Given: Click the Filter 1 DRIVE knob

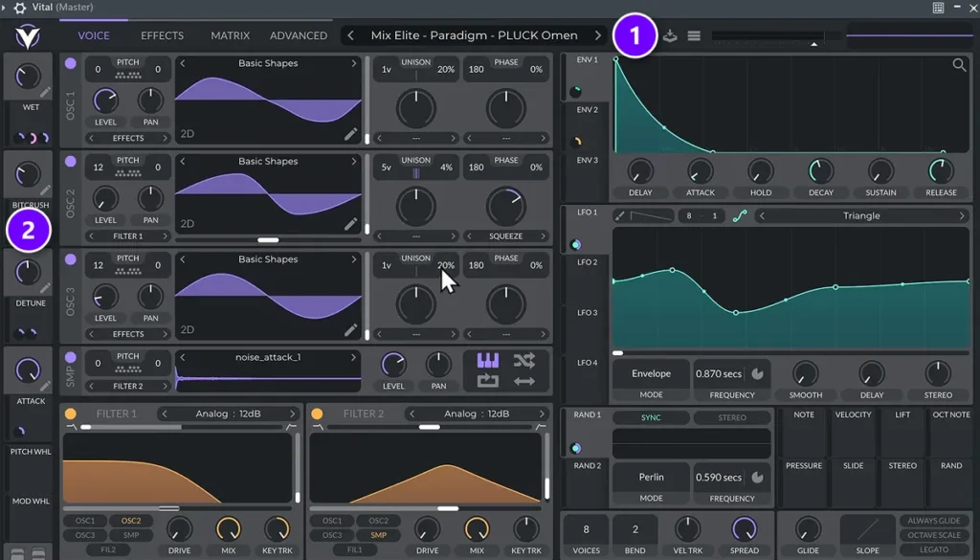Looking at the screenshot, I should 179,529.
